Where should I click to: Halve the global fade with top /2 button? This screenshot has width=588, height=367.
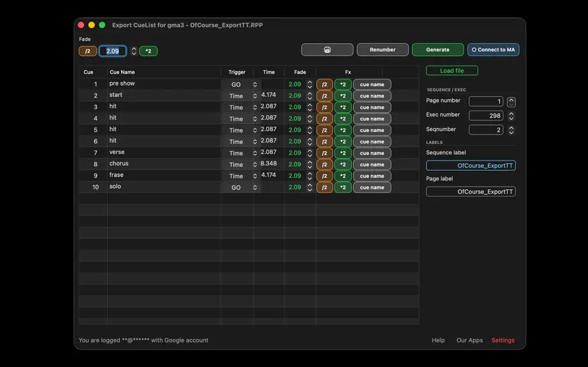[88, 51]
